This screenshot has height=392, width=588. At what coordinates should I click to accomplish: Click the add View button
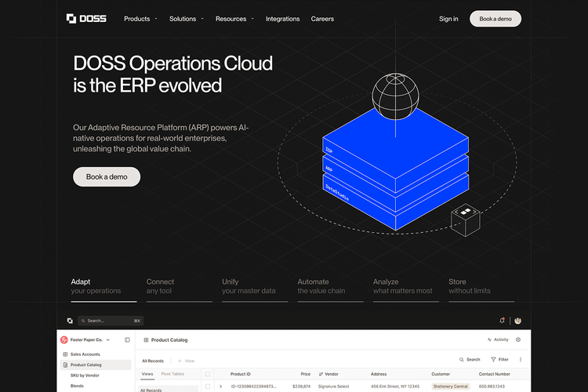tap(186, 361)
